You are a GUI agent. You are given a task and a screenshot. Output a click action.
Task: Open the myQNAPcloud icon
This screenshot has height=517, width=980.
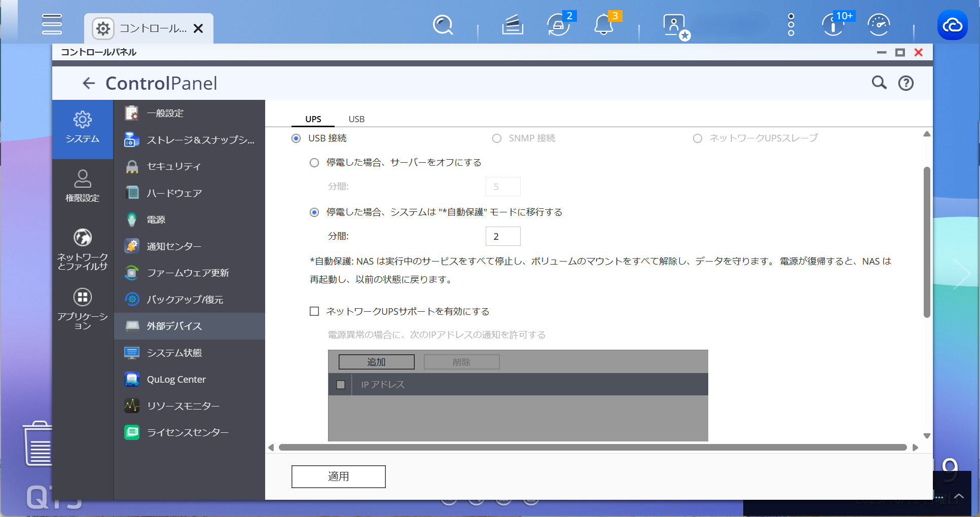tap(952, 25)
